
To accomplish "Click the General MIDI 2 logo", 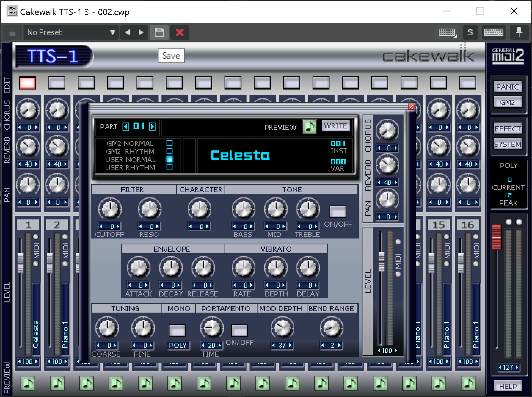I will [x=508, y=56].
